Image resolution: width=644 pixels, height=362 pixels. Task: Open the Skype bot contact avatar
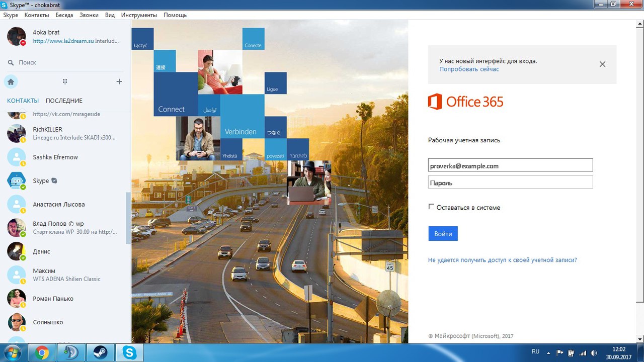click(x=16, y=180)
